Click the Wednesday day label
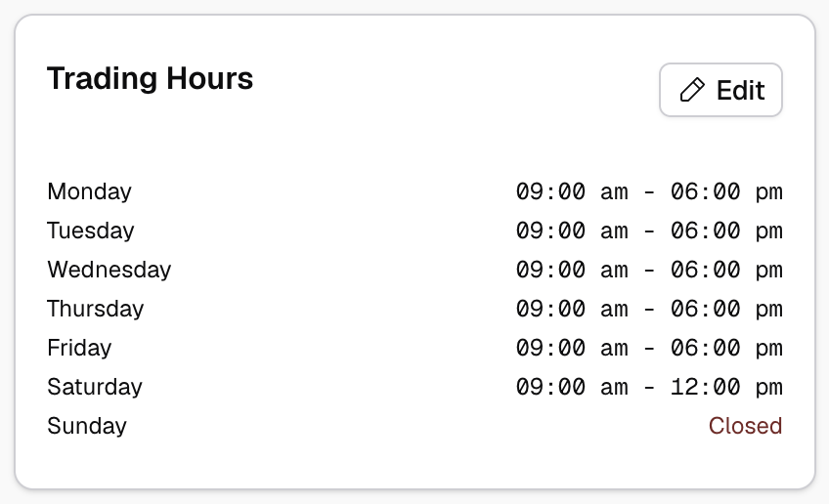 click(109, 270)
